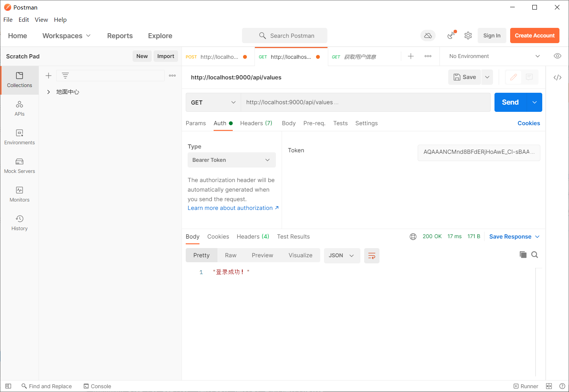Toggle sidebar icon in status bar
Screen dimensions: 569x392
click(8, 386)
